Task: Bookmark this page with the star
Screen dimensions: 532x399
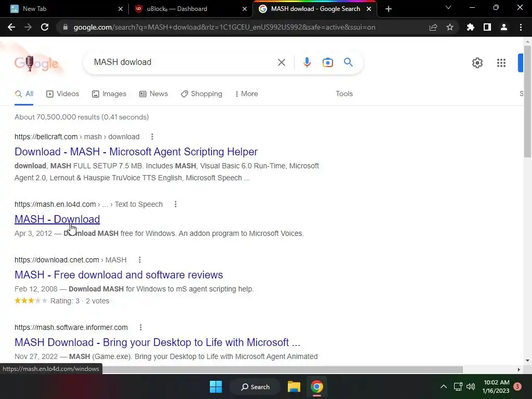Action: click(x=450, y=27)
